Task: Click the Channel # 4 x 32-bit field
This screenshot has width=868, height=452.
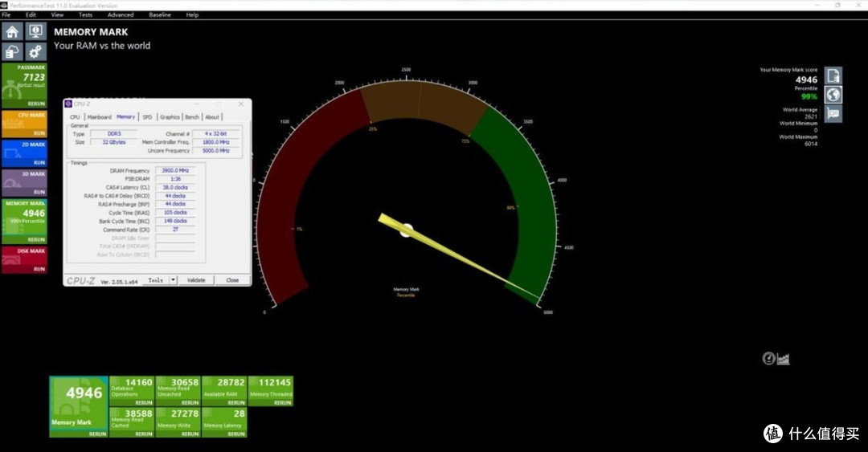Action: click(x=216, y=134)
